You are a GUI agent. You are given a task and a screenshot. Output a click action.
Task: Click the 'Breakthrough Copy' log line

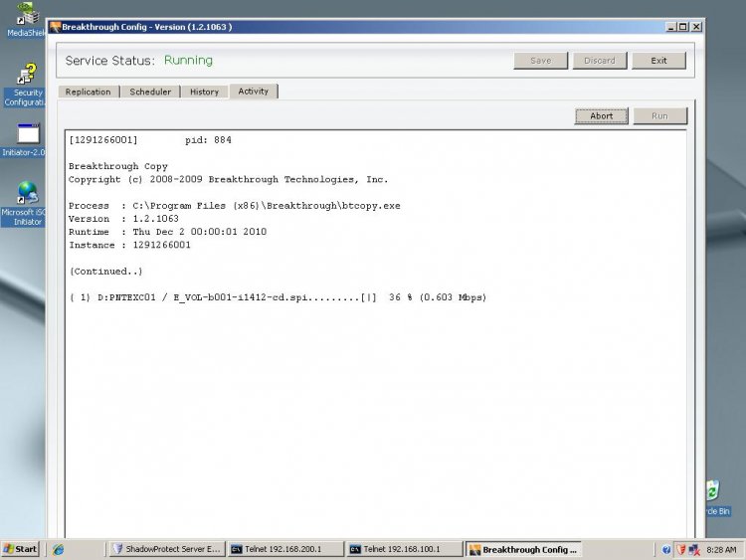point(118,166)
